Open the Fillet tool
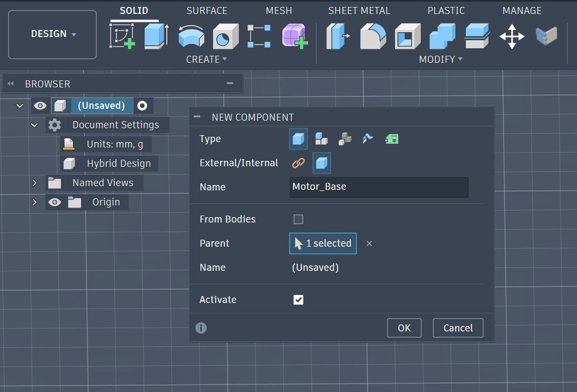 point(373,36)
